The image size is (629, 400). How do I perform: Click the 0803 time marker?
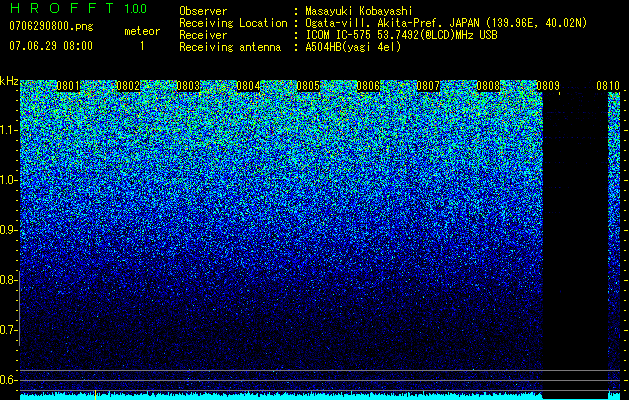[x=188, y=86]
